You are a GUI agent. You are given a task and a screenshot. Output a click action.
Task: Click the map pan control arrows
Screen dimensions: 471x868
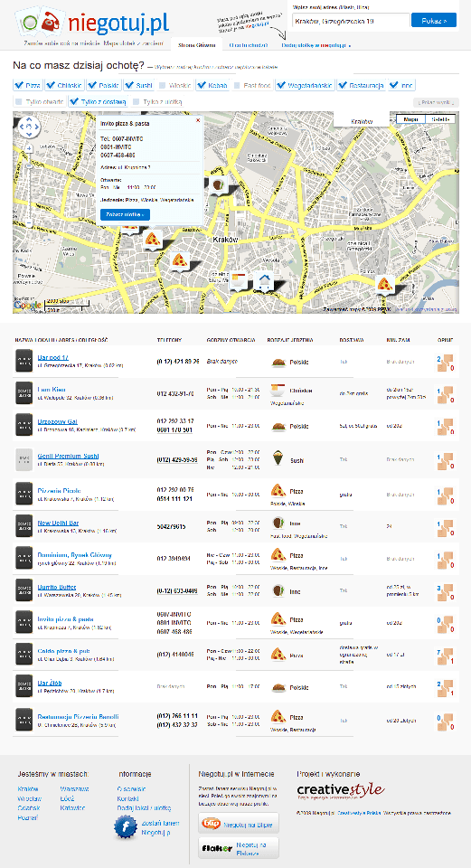(x=29, y=127)
